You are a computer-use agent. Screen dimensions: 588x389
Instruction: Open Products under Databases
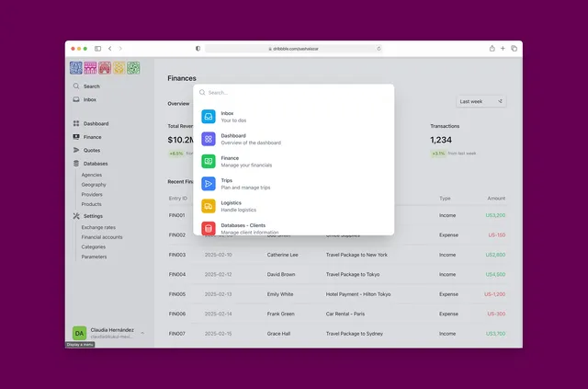click(92, 204)
